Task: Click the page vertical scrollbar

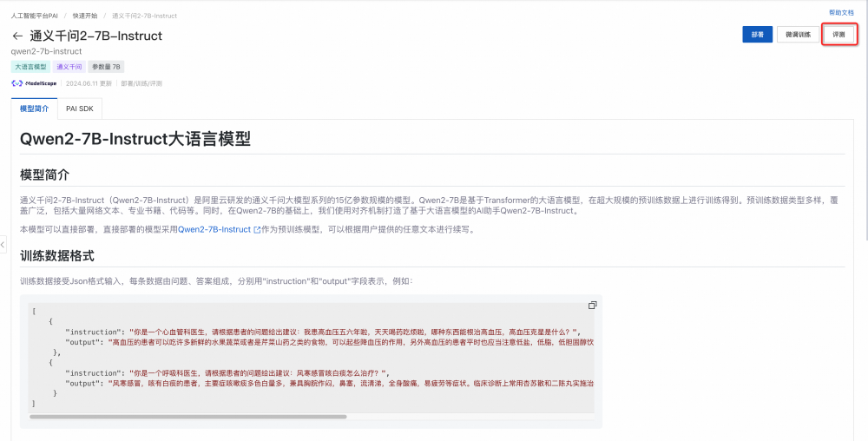Action: pos(865,122)
